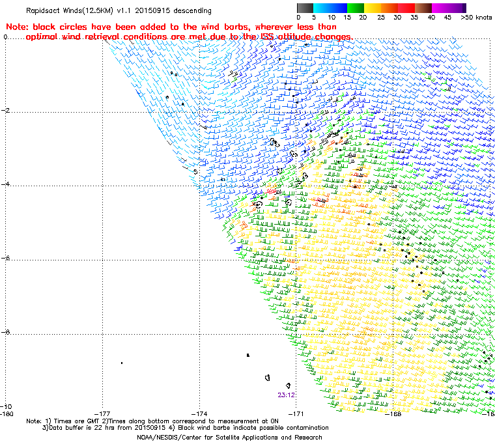Click the '-174' longitude axis label

point(199,413)
